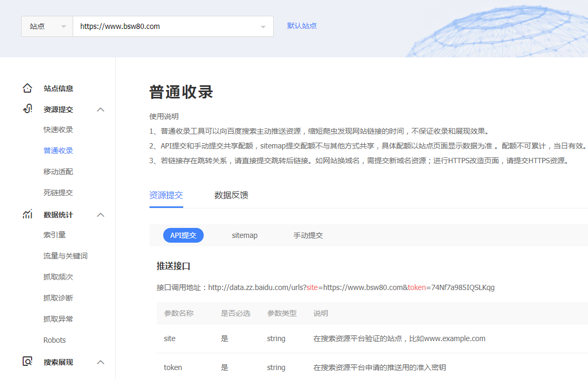Viewport: 588px width, 379px height.
Task: Click the 使用说明 label
Action: tap(164, 116)
